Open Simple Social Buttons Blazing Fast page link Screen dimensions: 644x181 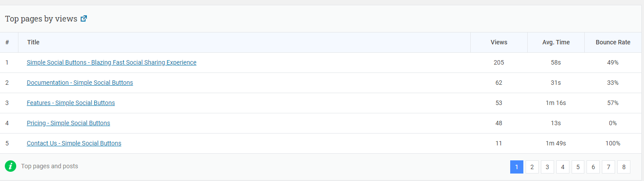coord(111,62)
